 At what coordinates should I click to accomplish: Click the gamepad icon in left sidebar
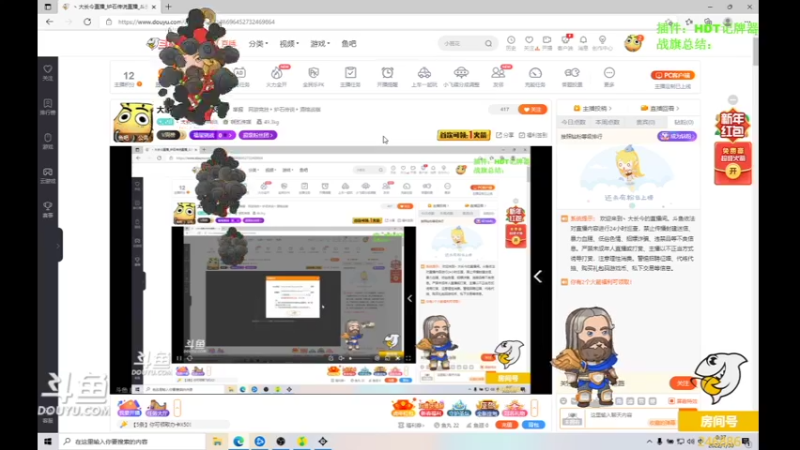pos(47,175)
